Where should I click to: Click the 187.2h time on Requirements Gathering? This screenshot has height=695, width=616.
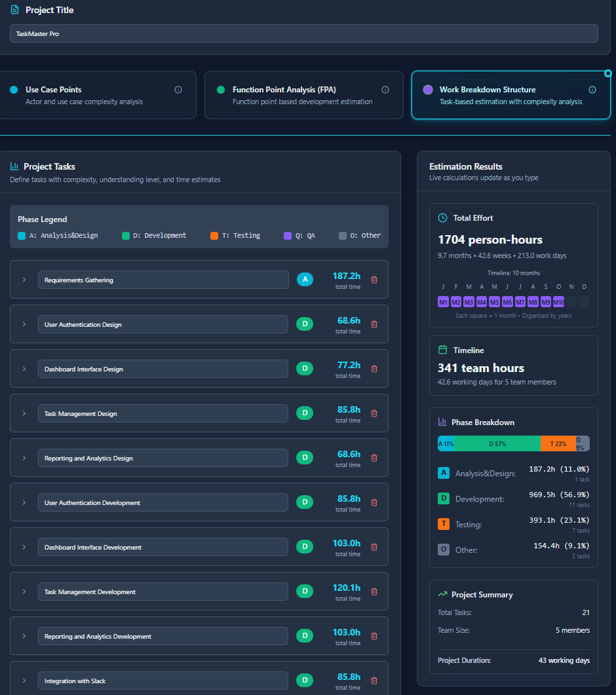(347, 276)
